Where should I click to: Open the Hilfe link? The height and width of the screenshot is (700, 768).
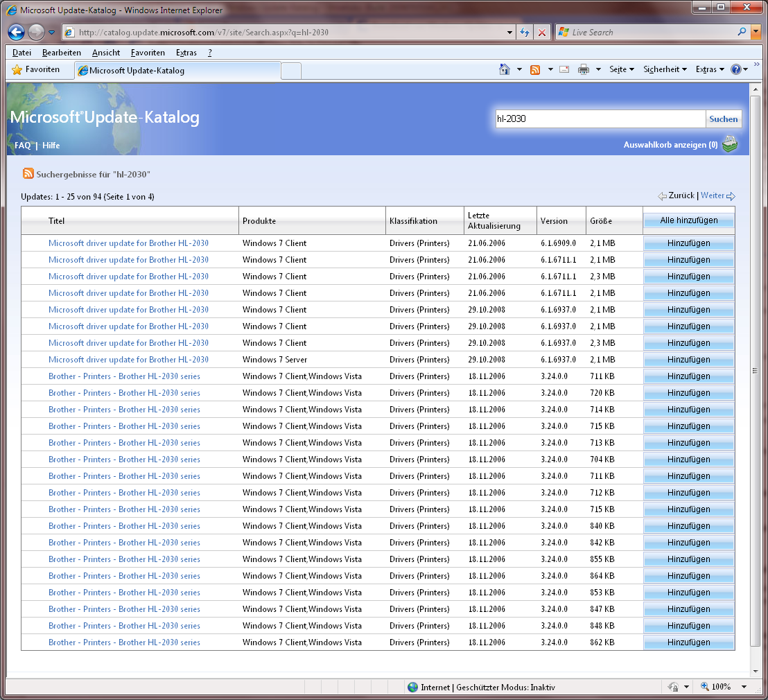pyautogui.click(x=51, y=146)
